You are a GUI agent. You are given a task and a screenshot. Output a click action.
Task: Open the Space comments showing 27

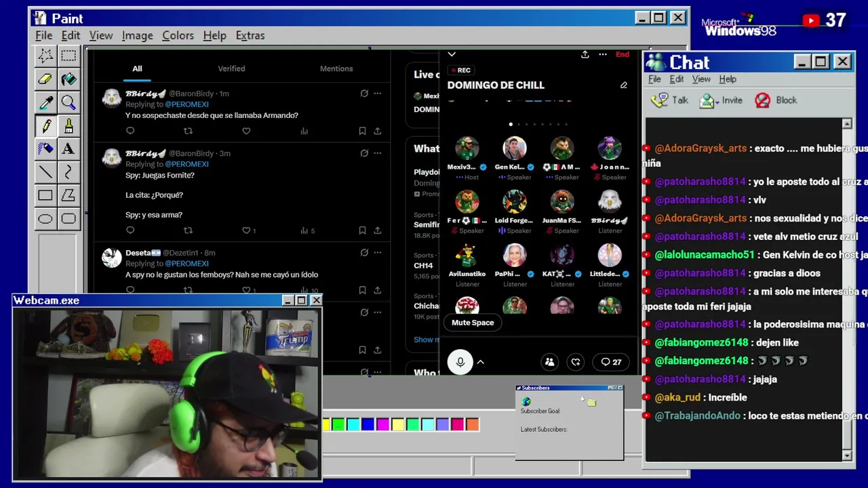click(x=612, y=362)
